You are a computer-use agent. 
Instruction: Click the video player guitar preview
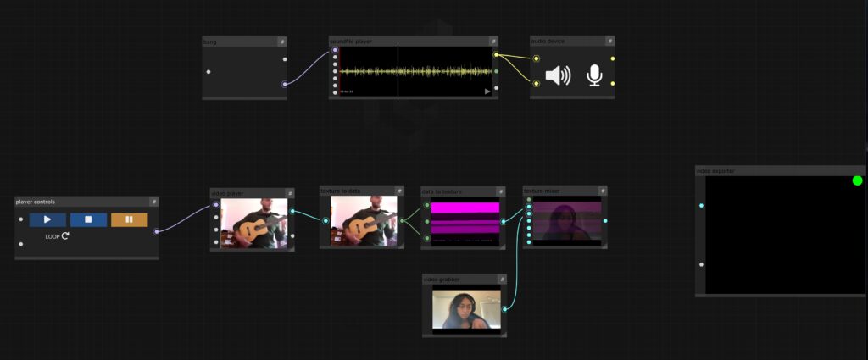pyautogui.click(x=254, y=224)
